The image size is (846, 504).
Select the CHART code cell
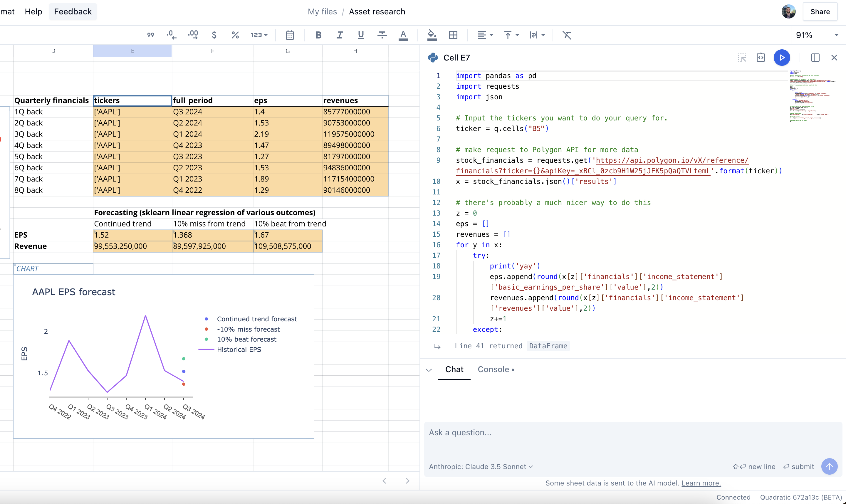[53, 269]
